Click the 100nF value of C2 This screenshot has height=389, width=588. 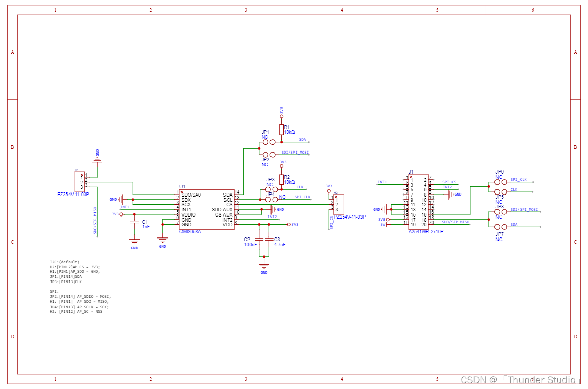(251, 245)
